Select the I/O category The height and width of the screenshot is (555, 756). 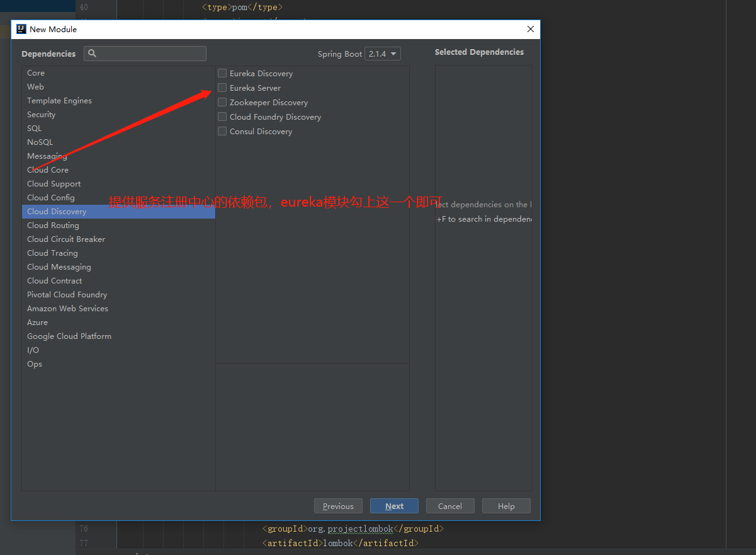(118, 350)
